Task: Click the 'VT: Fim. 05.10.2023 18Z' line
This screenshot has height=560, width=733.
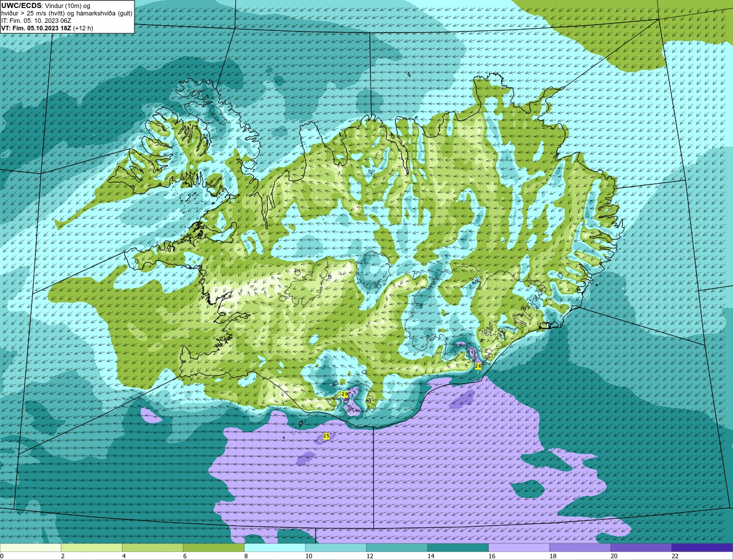Action: [x=47, y=27]
